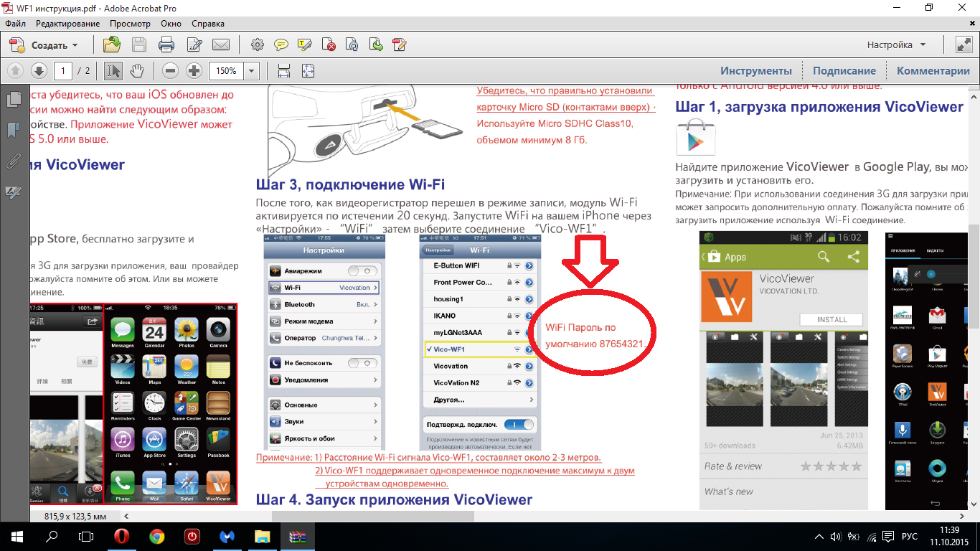
Task: Open the Просмотр menu
Action: click(130, 24)
